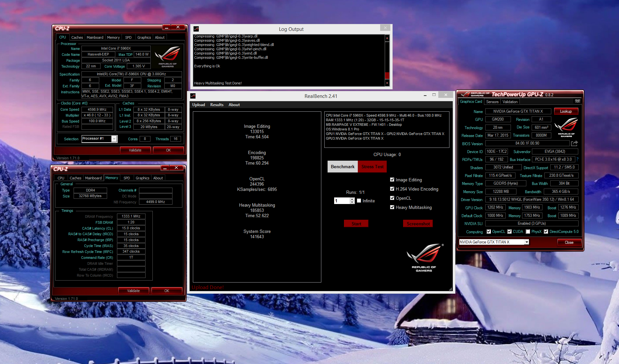Click the Bus Interface question mark icon

click(577, 159)
